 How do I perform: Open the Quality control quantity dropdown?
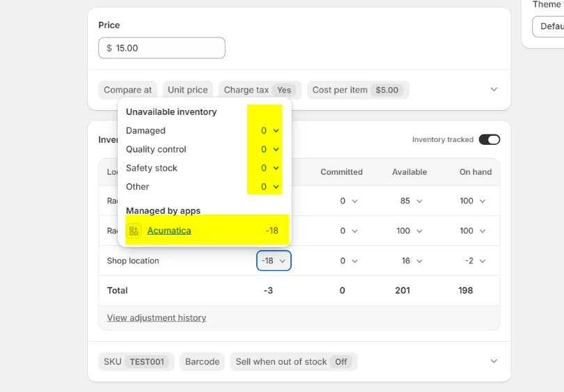tap(270, 149)
